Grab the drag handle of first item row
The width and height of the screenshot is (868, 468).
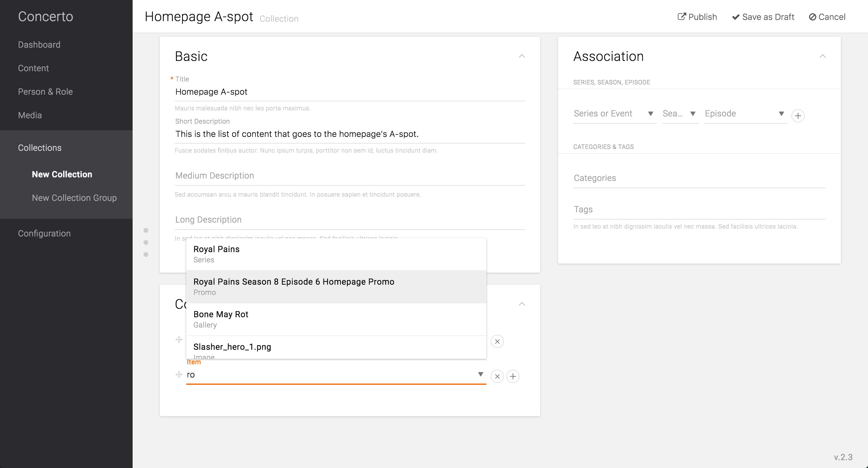click(179, 340)
